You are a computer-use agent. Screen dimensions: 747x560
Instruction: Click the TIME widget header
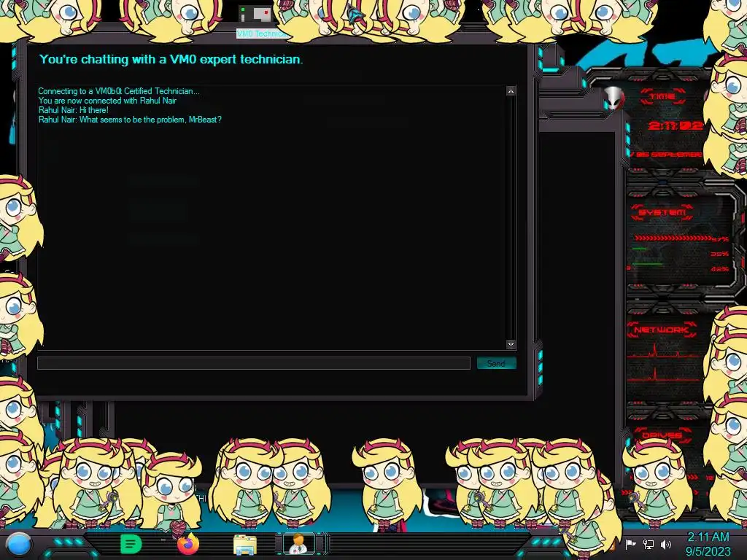pos(662,96)
